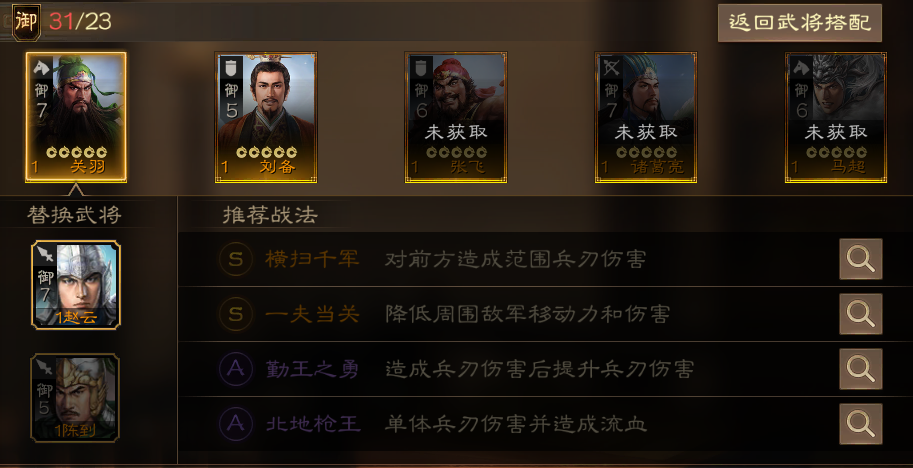Select the unobtained 马超 card
Viewport: 913px width, 468px height.
[x=836, y=117]
